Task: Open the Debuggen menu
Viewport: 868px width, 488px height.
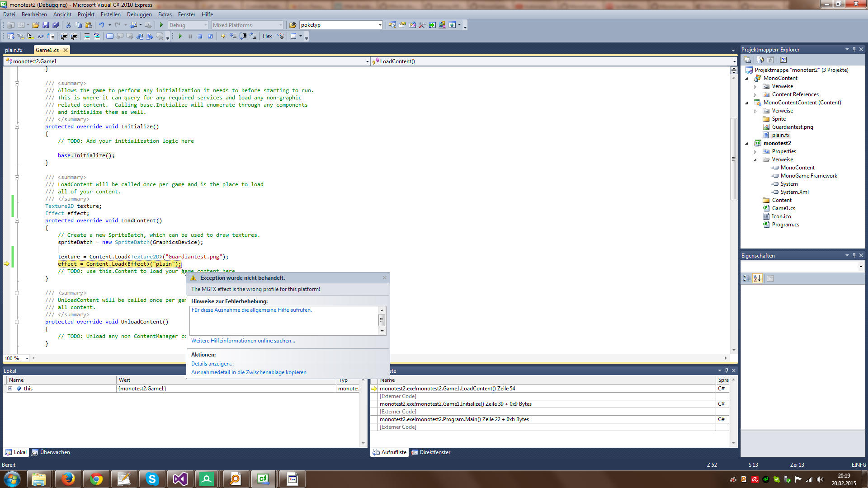Action: (x=139, y=14)
